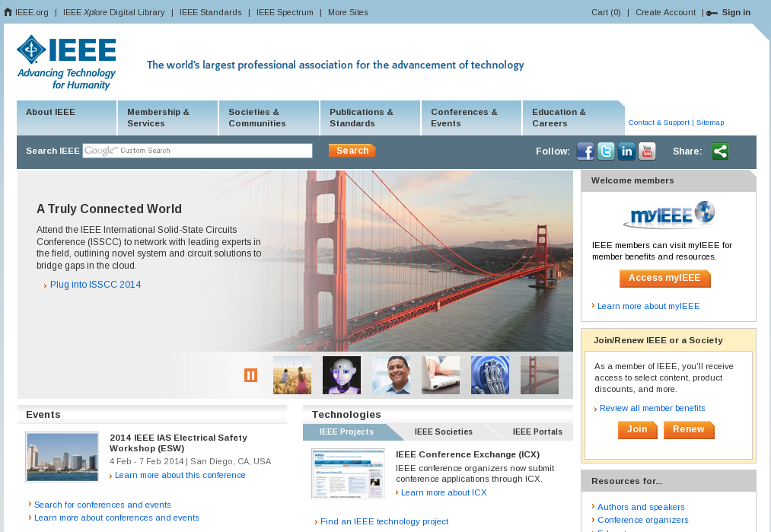Select the smiling man slide thumbnail
The image size is (771, 532).
391,375
